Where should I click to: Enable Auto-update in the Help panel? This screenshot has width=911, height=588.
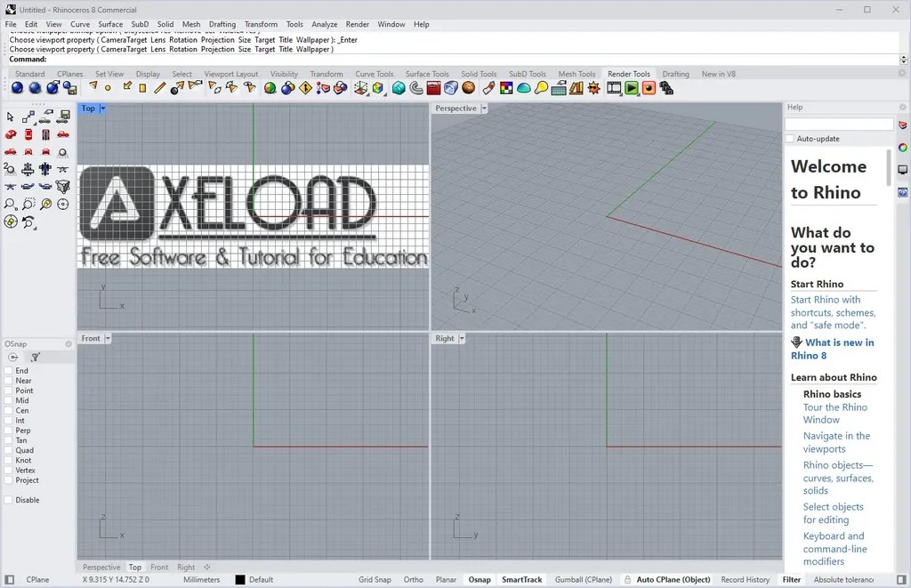tap(790, 139)
